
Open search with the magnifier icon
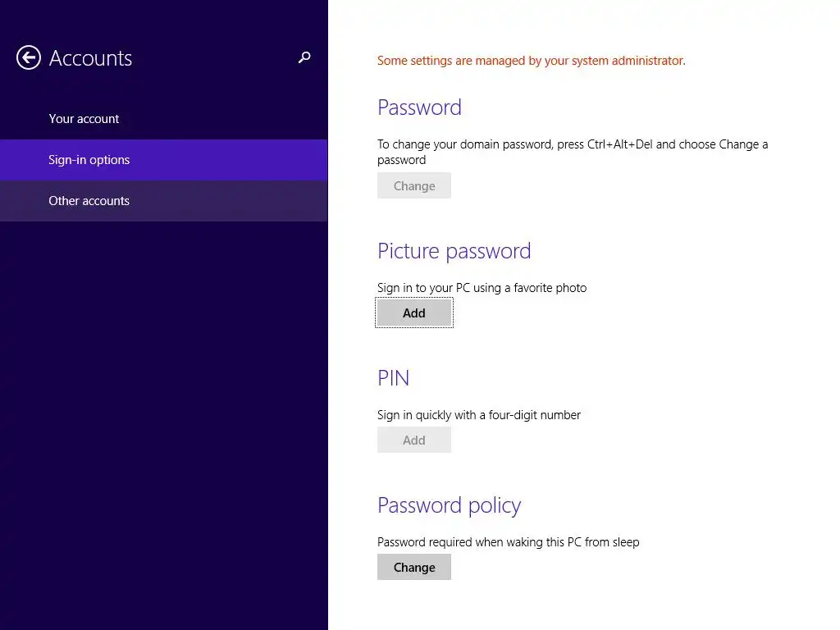click(304, 57)
